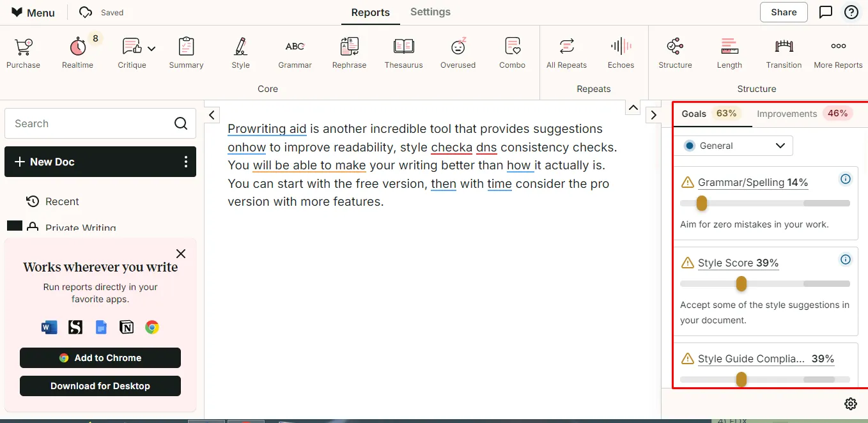The width and height of the screenshot is (868, 423).
Task: Click the Chrome app icon
Action: (x=151, y=327)
